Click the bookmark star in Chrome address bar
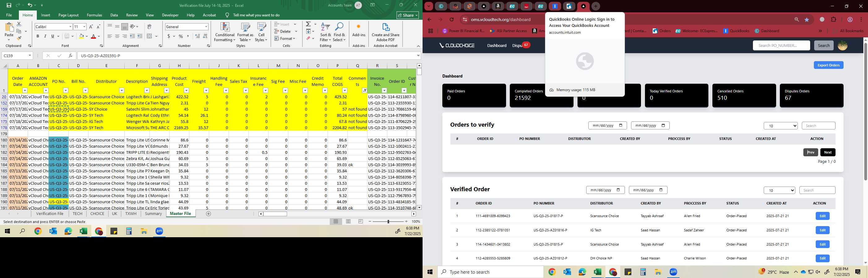 tap(807, 19)
